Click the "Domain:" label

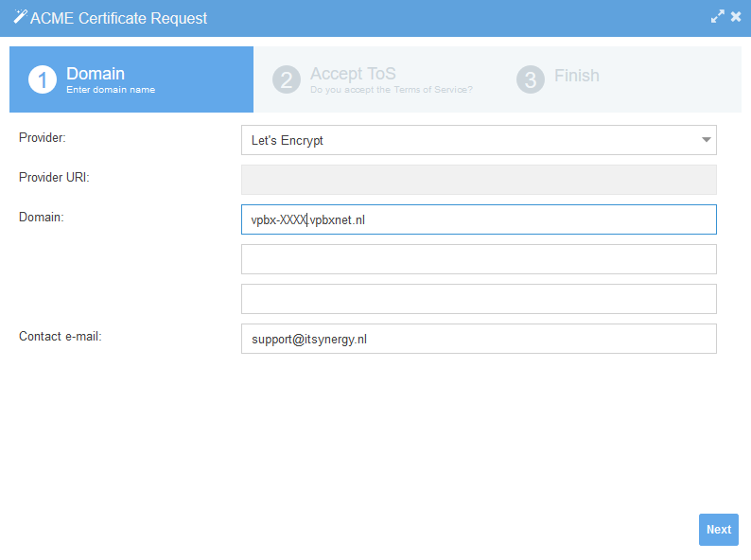(42, 218)
